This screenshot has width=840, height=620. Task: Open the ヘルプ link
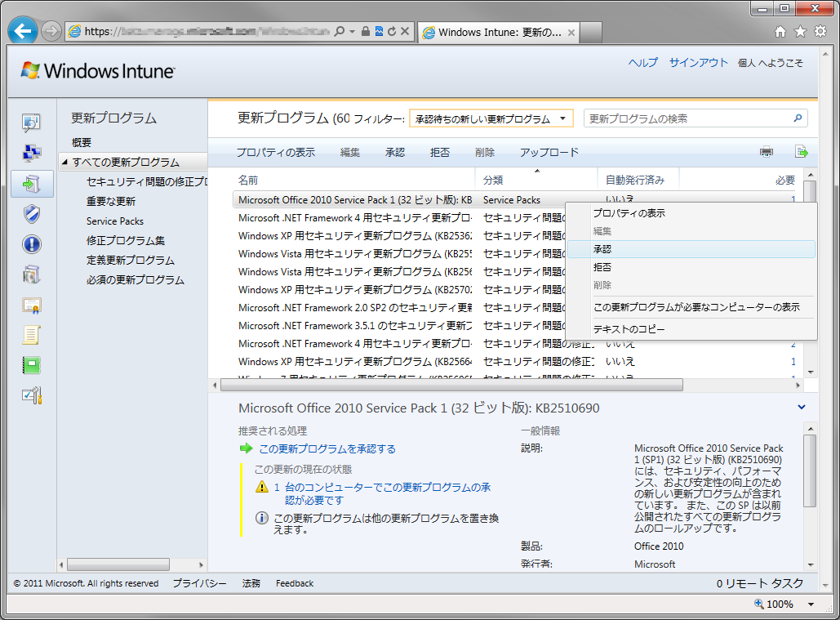pyautogui.click(x=643, y=63)
